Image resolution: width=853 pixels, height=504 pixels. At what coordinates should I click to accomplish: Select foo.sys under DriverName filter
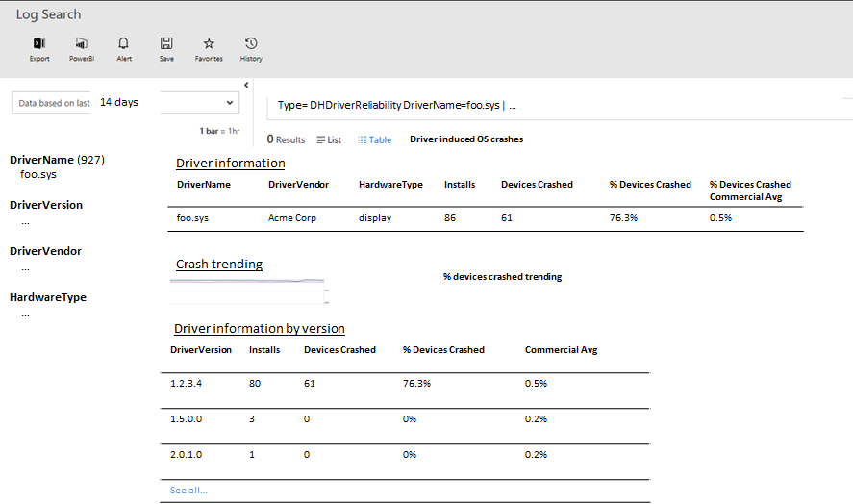38,175
